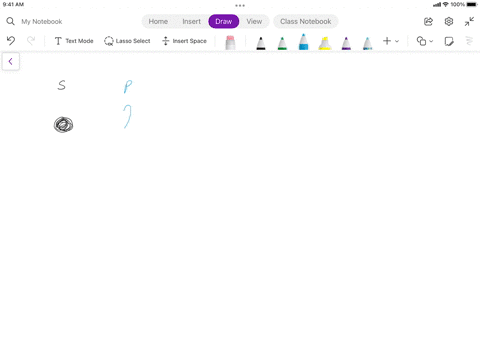The width and height of the screenshot is (480, 360).
Task: Pick the black pen
Action: 261,43
